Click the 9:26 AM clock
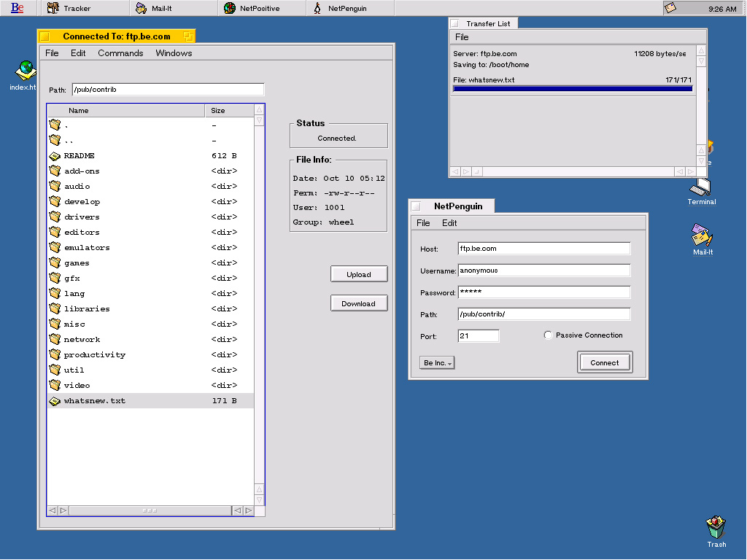 (x=722, y=9)
